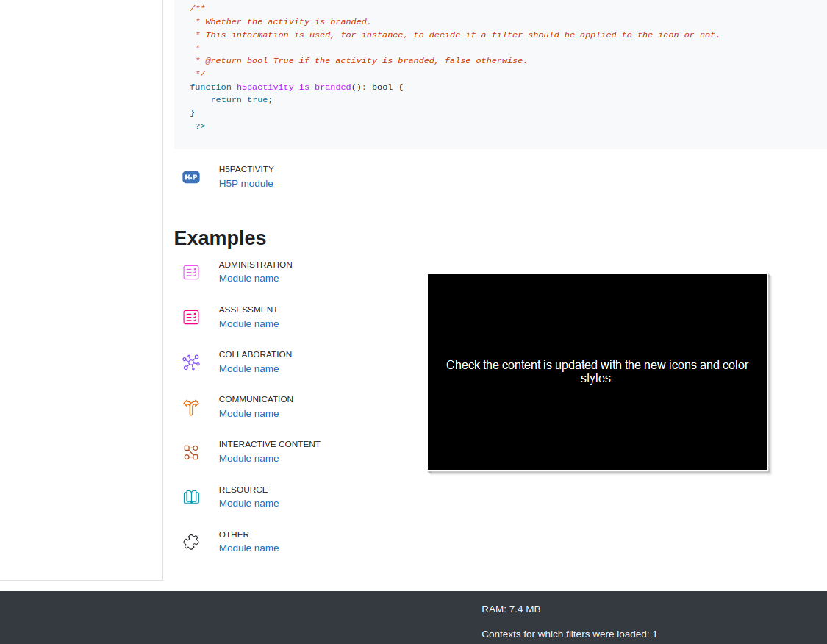Click the RESOURCE category label
Image resolution: width=827 pixels, height=644 pixels.
(x=243, y=490)
